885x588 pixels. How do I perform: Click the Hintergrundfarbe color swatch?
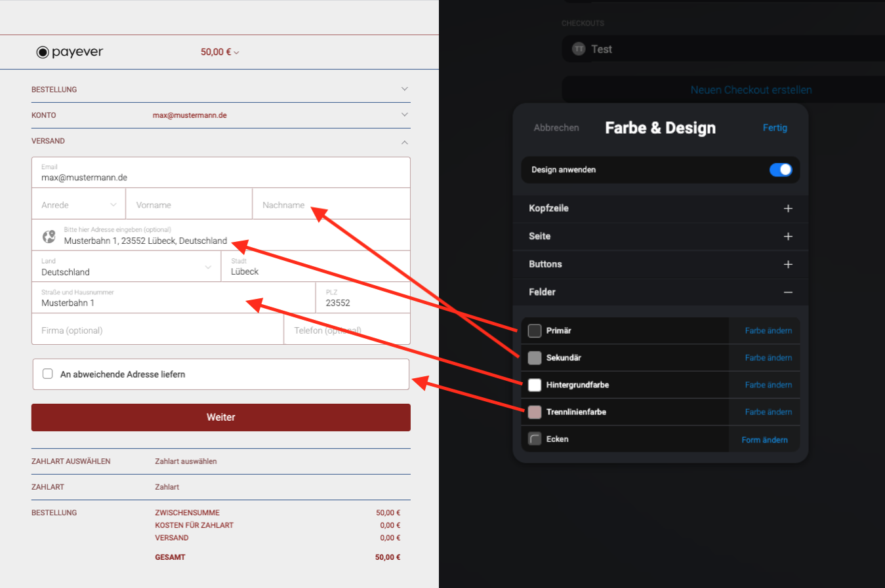535,385
